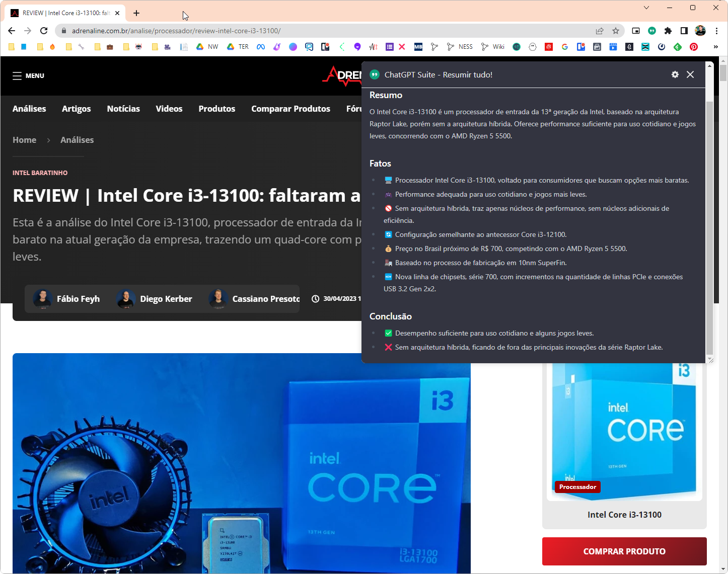Open the robot icon bookmark

(138, 47)
